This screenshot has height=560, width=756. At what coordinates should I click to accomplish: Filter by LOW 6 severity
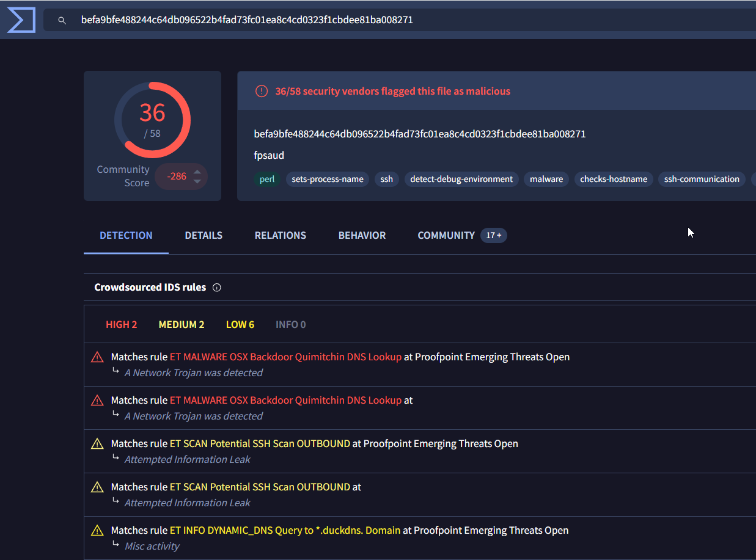point(240,324)
